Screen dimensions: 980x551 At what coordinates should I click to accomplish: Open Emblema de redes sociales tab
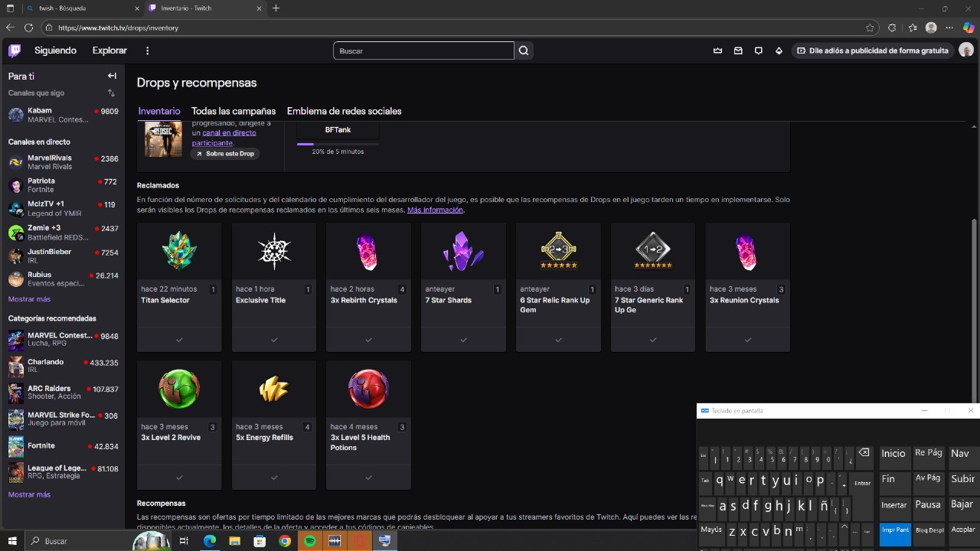coord(345,111)
